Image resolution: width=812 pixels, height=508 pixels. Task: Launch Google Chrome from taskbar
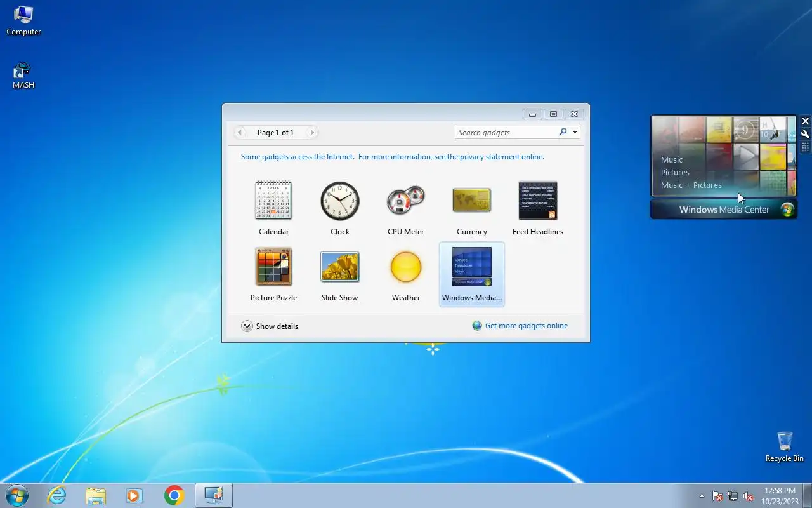pyautogui.click(x=174, y=495)
